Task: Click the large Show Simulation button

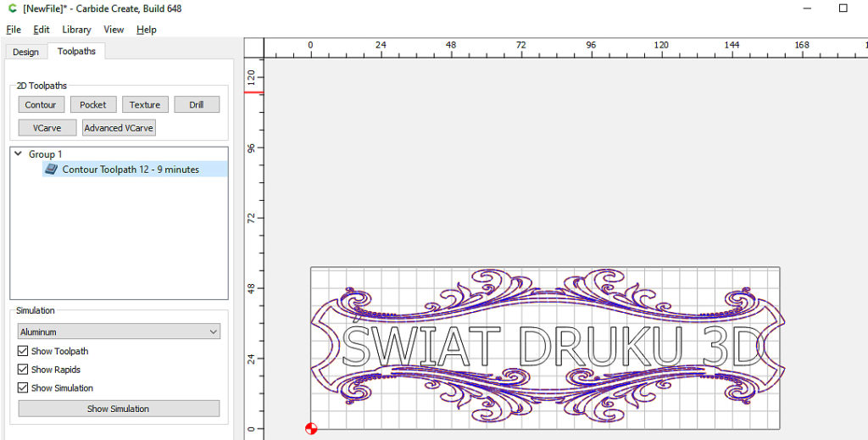Action: coord(119,409)
